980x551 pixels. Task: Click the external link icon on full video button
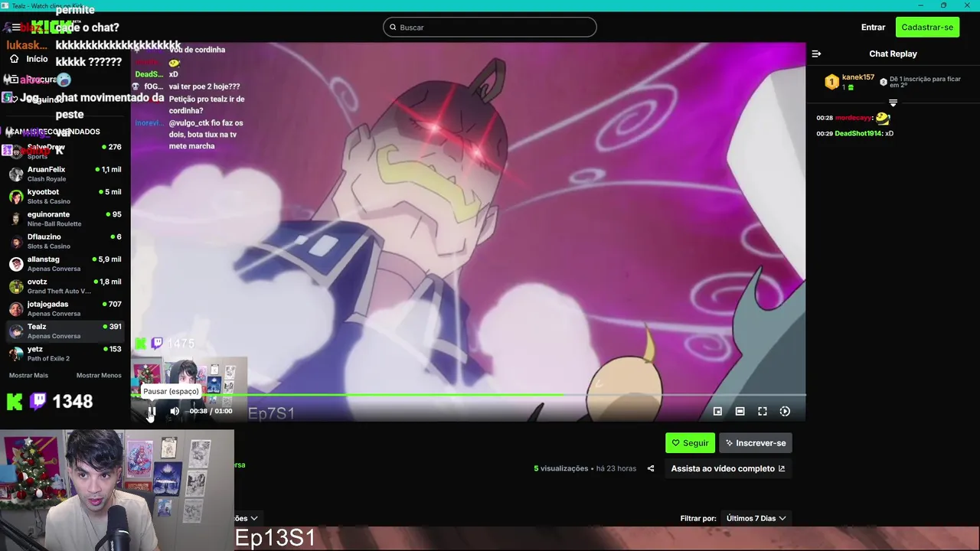[782, 468]
